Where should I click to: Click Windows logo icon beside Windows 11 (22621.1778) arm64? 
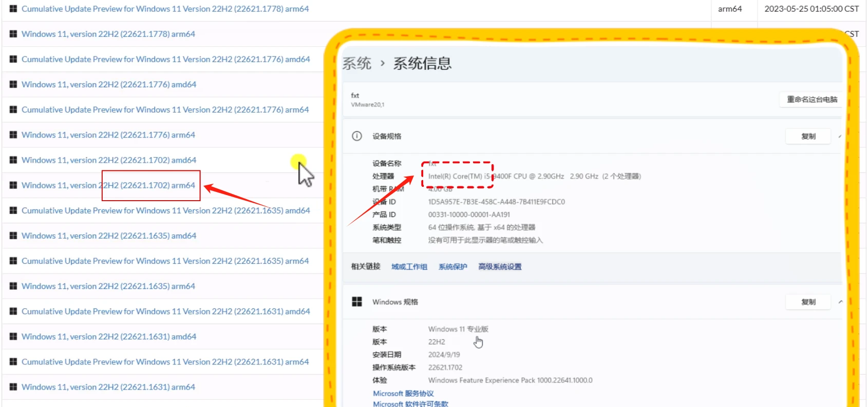[13, 34]
